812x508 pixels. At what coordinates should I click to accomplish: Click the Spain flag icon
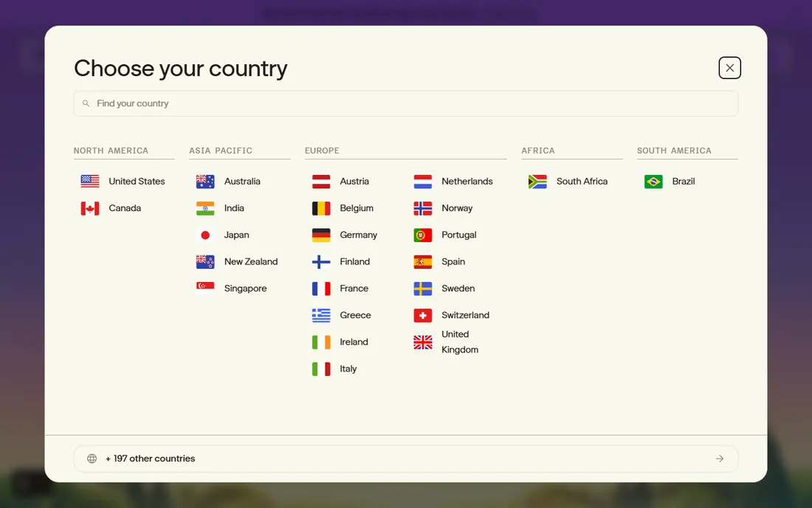point(423,261)
